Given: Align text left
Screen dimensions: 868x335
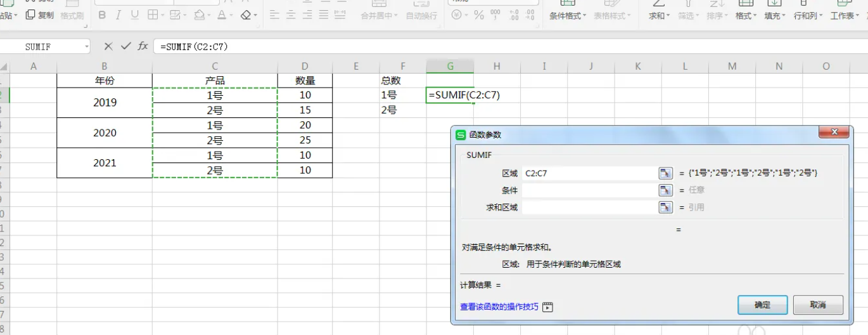Looking at the screenshot, I should coord(274,15).
